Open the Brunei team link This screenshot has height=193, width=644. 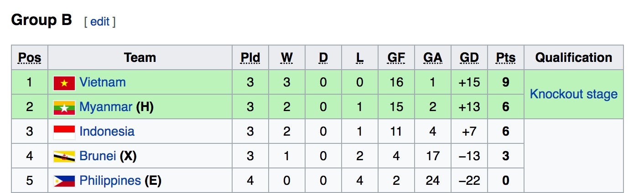click(98, 156)
